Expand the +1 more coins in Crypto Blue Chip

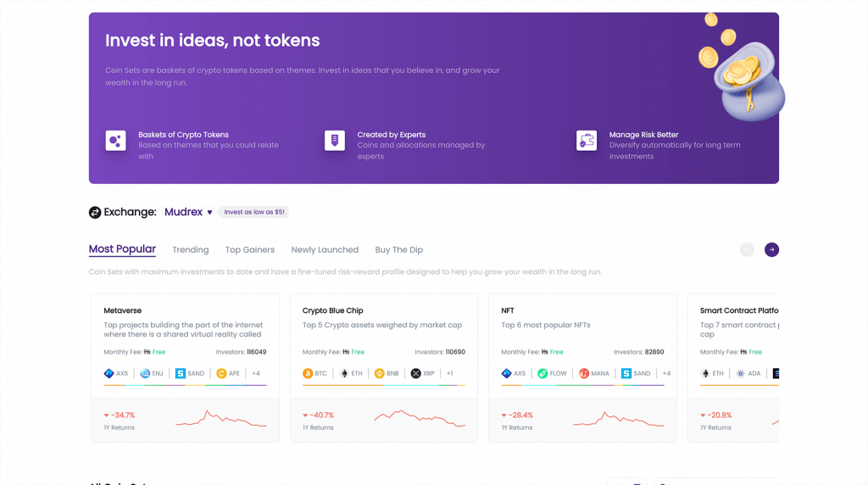point(450,373)
